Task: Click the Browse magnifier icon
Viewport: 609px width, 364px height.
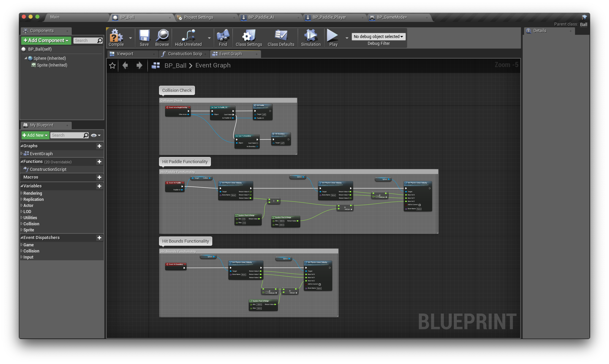Action: coord(162,36)
